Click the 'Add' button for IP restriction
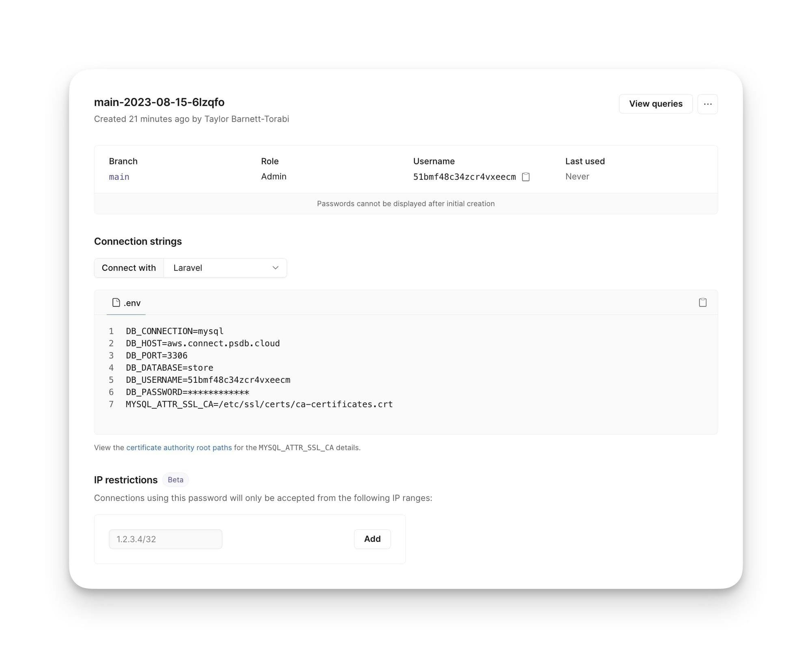Screen dimensions: 812x658 click(x=372, y=539)
